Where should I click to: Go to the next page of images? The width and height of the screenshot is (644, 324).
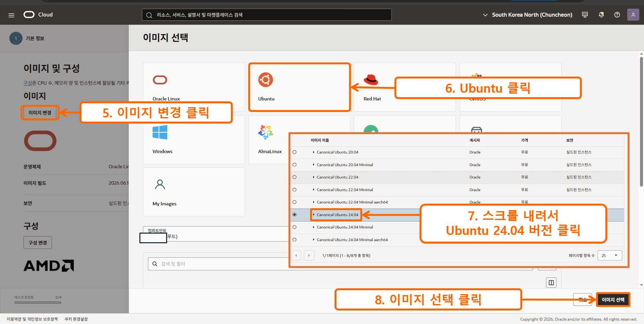pos(309,255)
